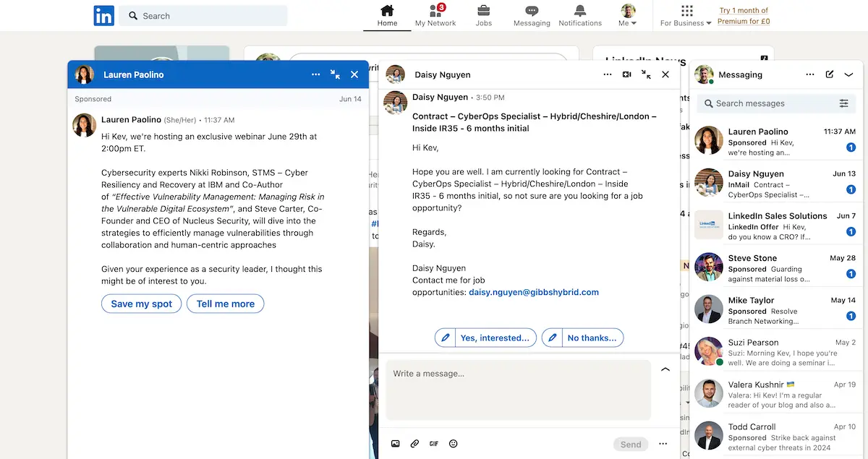The width and height of the screenshot is (868, 459).
Task: Attach a file with paperclip icon
Action: (414, 444)
